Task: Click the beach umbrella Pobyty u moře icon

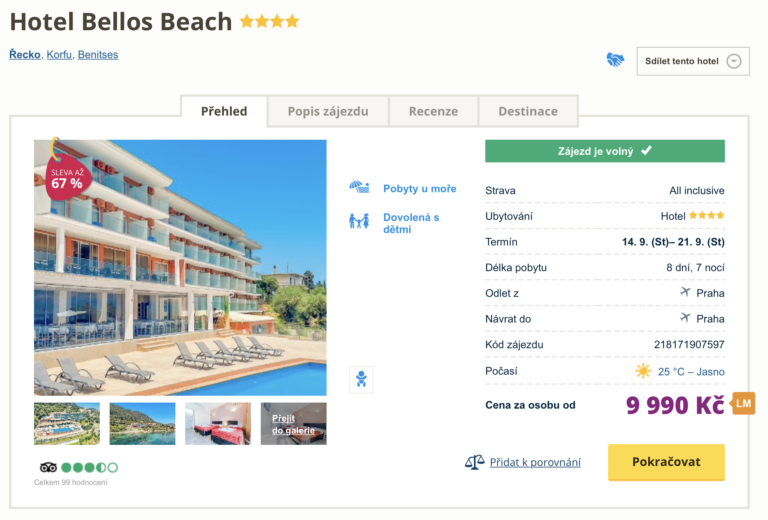Action: point(359,187)
